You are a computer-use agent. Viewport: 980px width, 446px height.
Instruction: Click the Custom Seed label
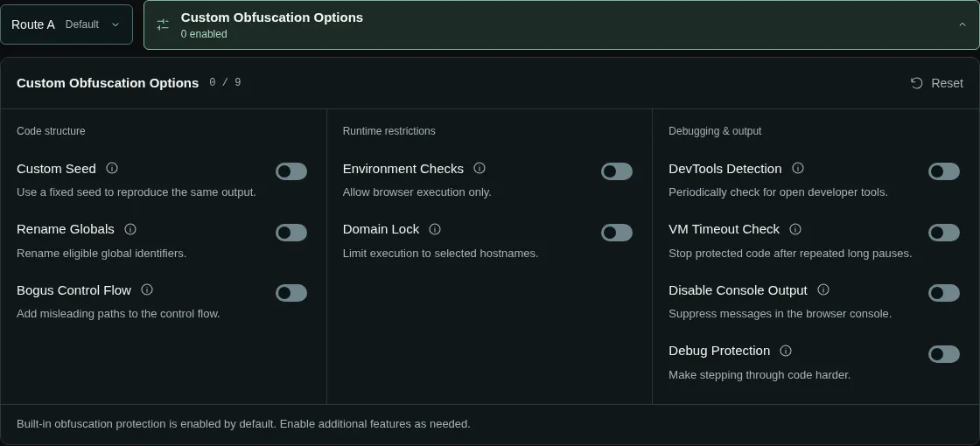click(56, 169)
